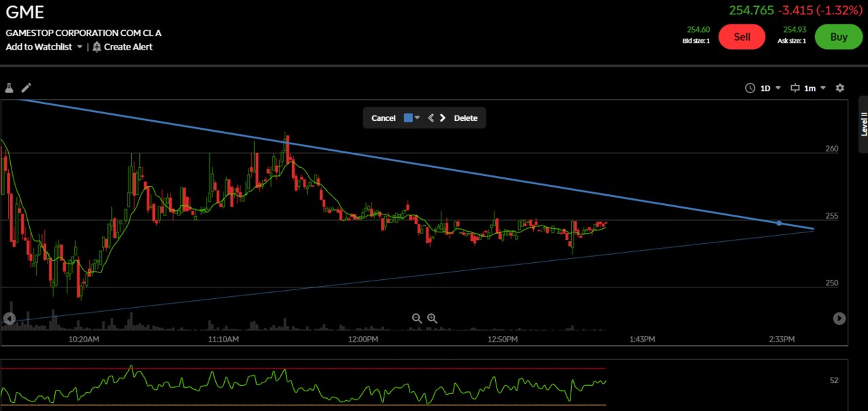Click the 12:50PM time axis label
The image size is (868, 411).
point(503,339)
